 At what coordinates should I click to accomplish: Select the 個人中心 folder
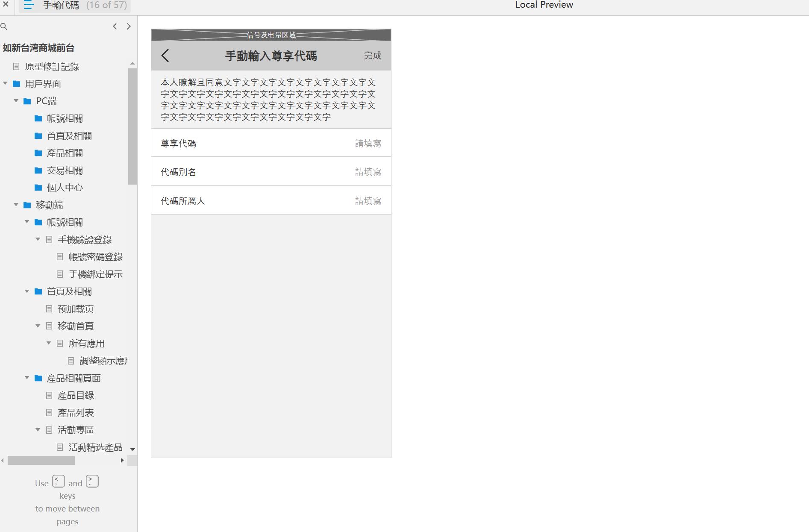65,188
